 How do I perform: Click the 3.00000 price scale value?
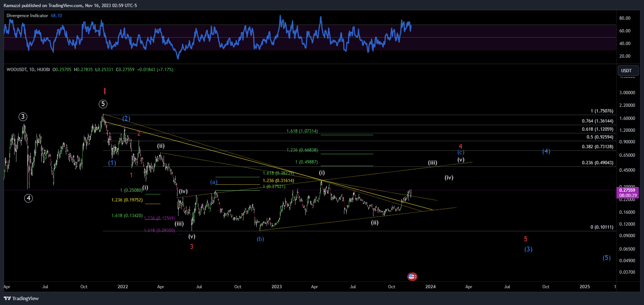627,93
